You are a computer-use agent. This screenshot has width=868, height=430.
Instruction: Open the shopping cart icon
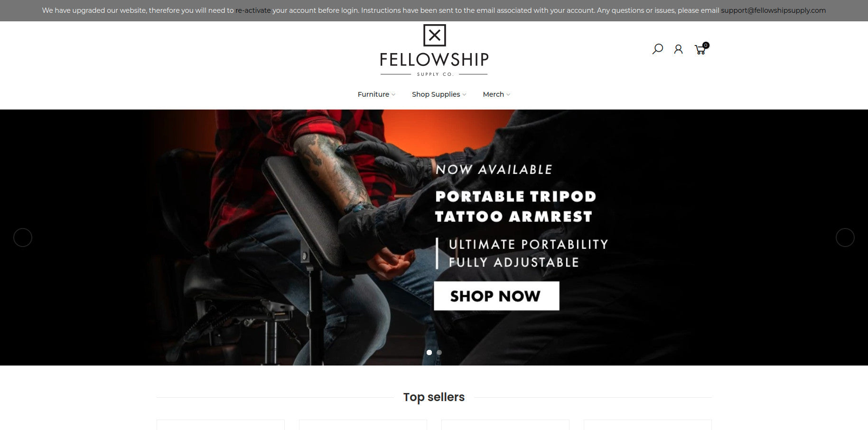tap(700, 49)
